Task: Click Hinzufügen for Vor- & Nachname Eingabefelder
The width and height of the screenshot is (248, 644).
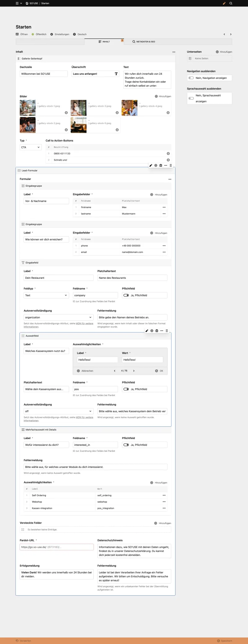Action: coord(159,195)
